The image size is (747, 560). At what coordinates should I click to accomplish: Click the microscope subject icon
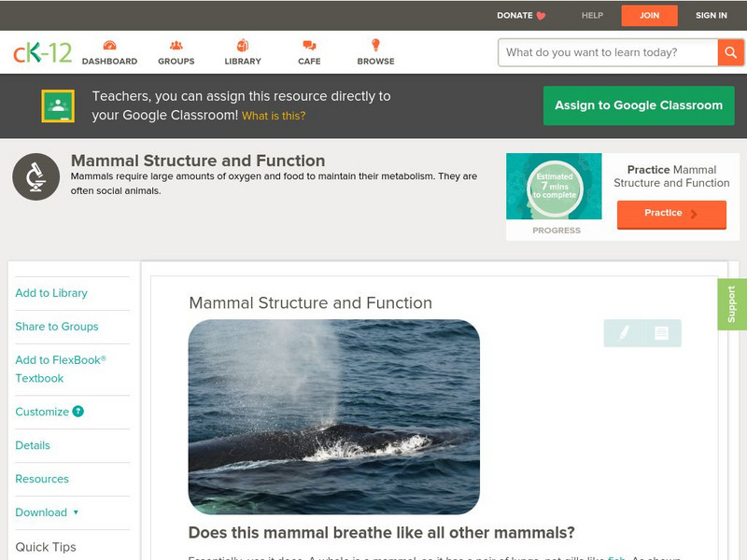coord(35,176)
